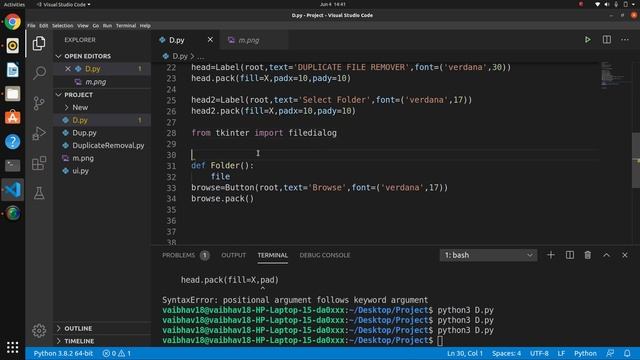Open the Testing flask icon

[x=39, y=193]
